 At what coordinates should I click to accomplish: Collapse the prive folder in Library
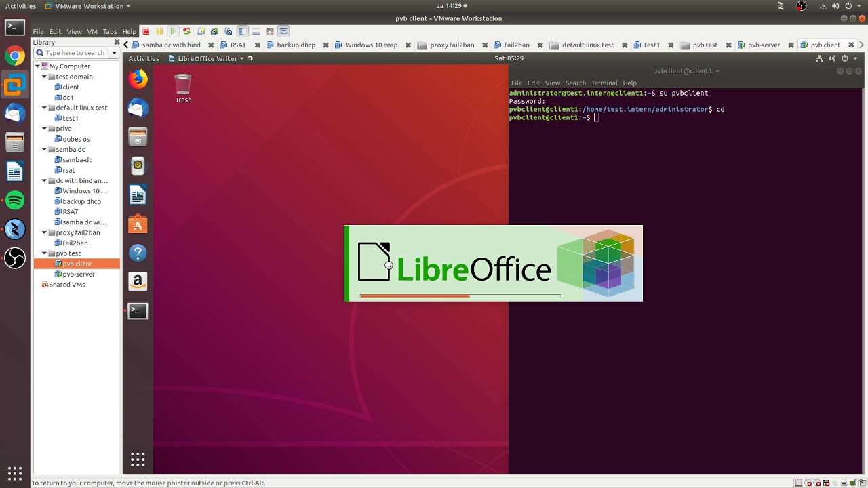(x=45, y=129)
